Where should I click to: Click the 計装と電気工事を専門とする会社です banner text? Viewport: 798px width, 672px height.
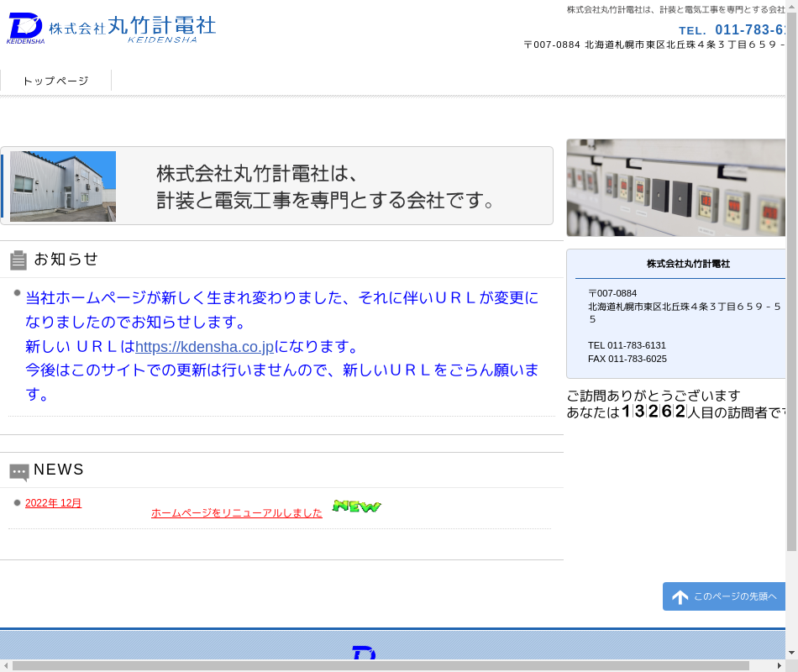(325, 200)
